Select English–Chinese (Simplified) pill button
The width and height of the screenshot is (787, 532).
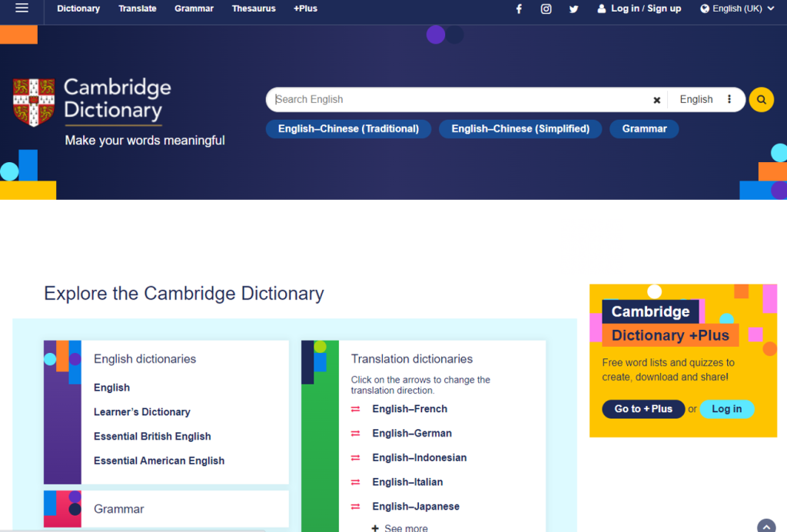[x=520, y=129]
